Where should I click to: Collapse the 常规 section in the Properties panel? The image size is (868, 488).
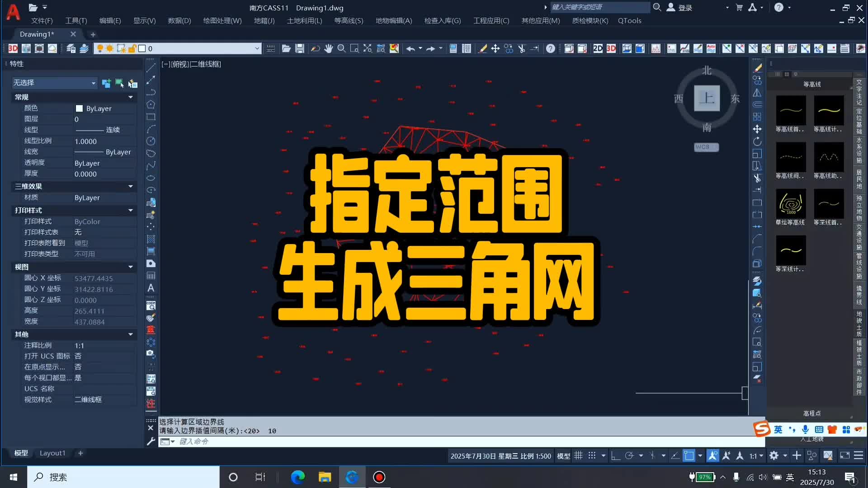point(130,97)
